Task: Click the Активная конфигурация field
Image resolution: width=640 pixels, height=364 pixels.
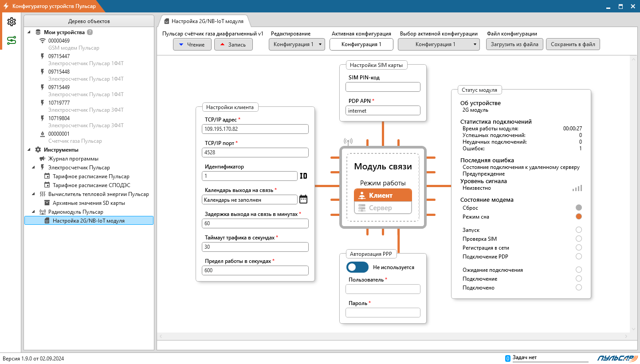Action: click(361, 44)
